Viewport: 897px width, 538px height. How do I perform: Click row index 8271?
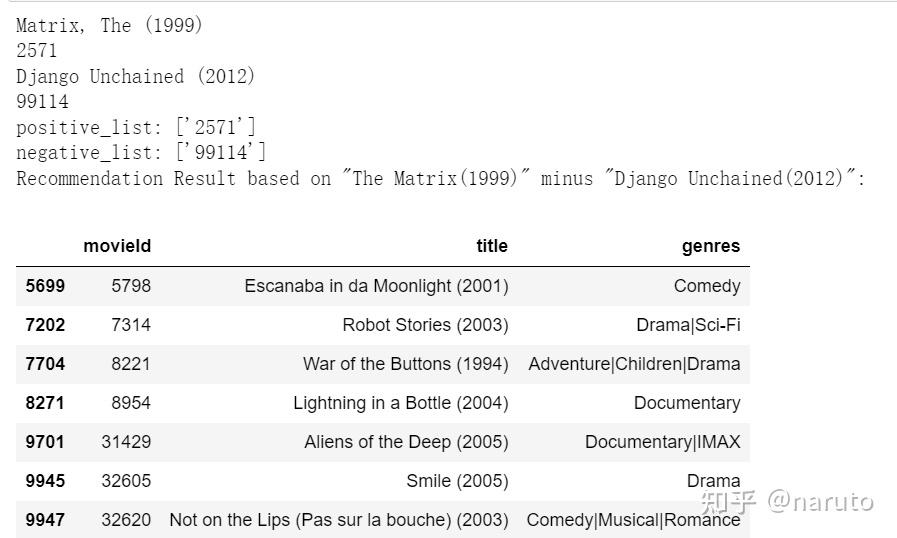pyautogui.click(x=45, y=403)
